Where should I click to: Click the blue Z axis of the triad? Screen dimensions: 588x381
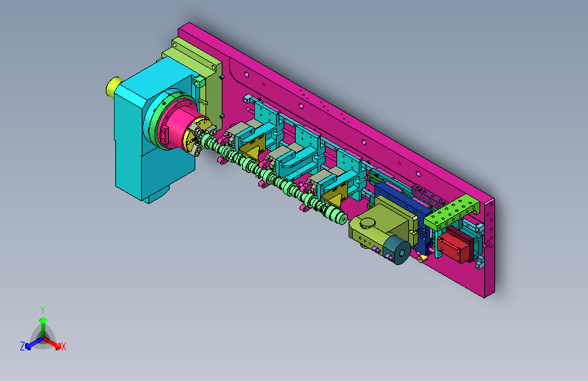point(34,344)
